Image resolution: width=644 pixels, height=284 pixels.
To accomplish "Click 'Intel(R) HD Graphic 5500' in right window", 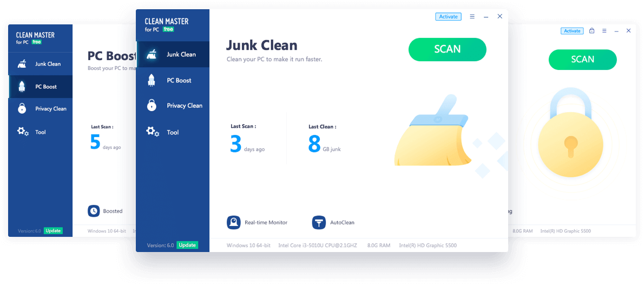I will (566, 231).
